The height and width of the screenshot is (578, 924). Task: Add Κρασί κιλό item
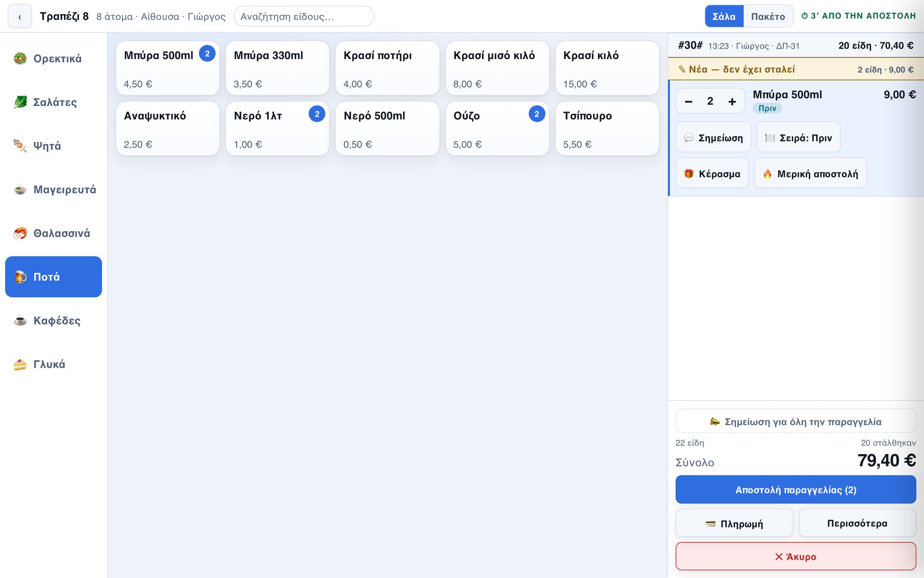click(x=607, y=68)
